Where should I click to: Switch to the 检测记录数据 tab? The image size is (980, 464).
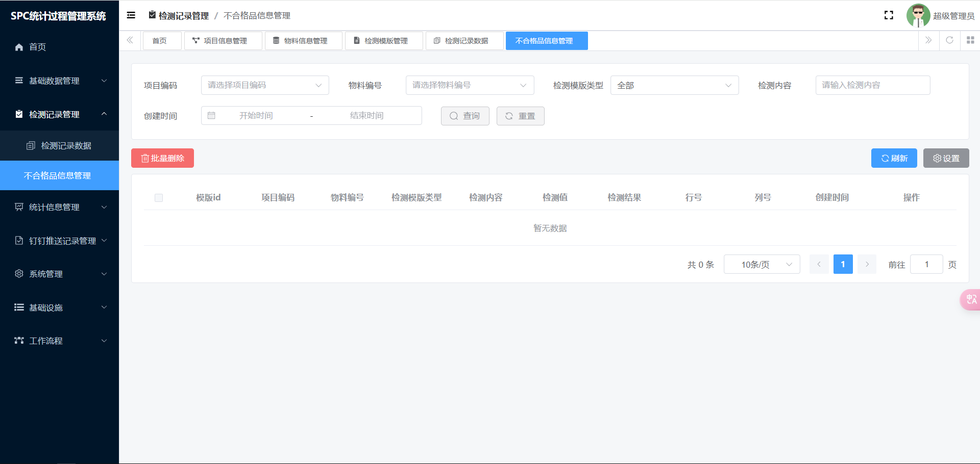[x=464, y=41]
